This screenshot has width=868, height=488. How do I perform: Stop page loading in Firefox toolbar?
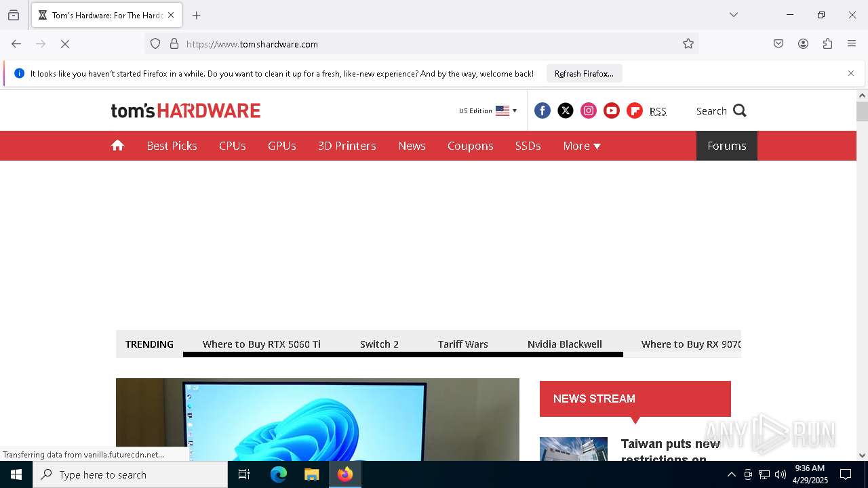65,44
